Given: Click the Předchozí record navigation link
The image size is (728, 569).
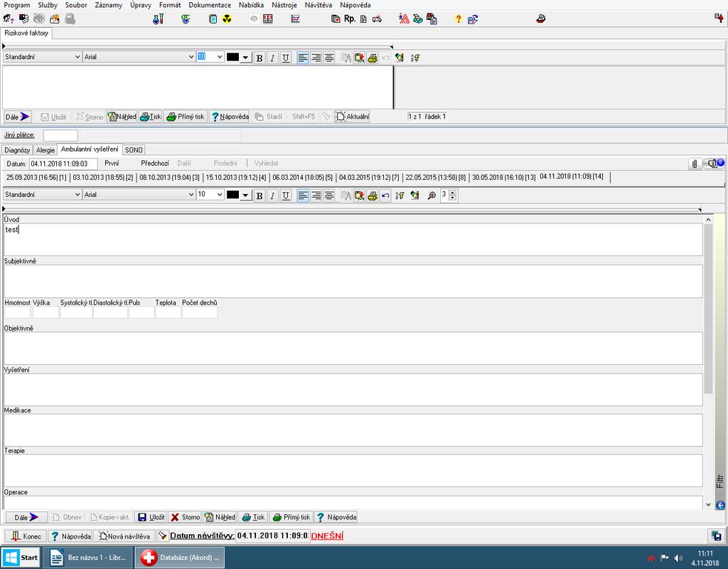Looking at the screenshot, I should click(154, 164).
